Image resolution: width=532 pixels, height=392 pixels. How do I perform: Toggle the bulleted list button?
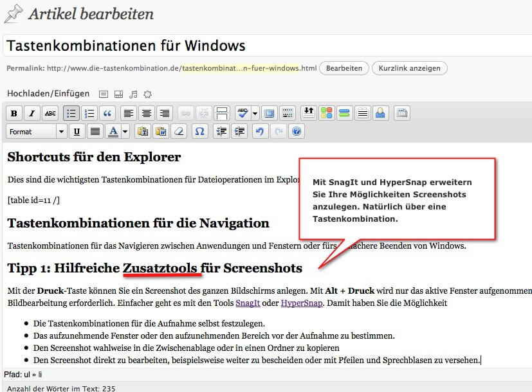71,113
